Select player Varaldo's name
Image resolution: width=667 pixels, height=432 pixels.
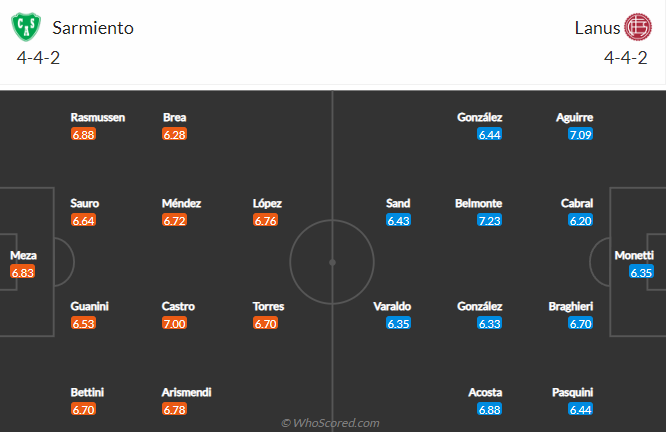[x=391, y=306]
